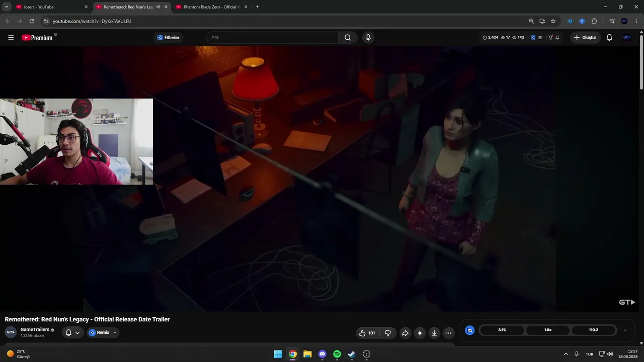
Task: Open zoom magnifier in address bar
Action: [531, 21]
